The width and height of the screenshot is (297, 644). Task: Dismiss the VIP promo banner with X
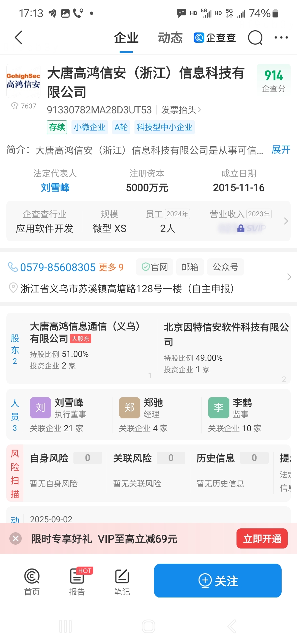click(x=16, y=538)
